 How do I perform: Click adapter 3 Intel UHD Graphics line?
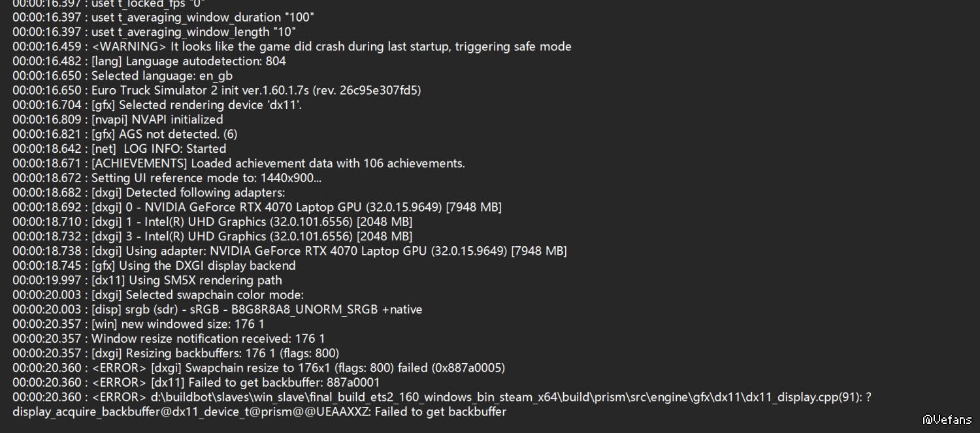212,236
